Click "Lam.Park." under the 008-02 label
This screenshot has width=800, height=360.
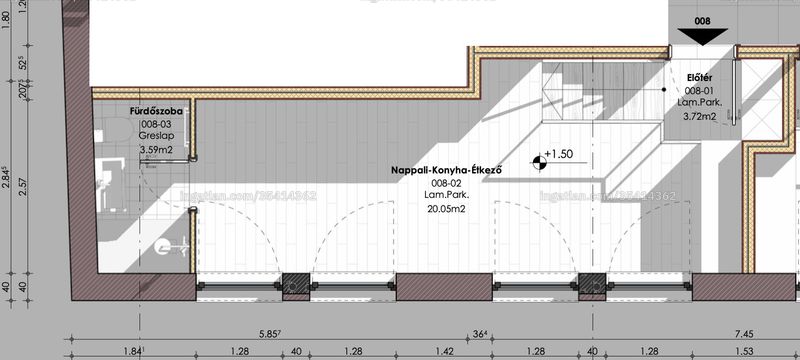(446, 195)
